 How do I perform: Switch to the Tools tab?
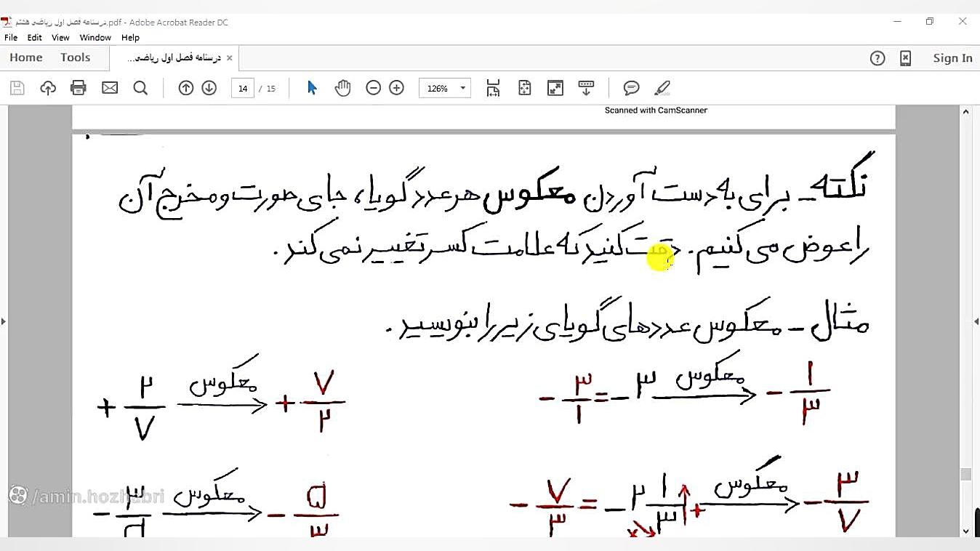pos(75,58)
